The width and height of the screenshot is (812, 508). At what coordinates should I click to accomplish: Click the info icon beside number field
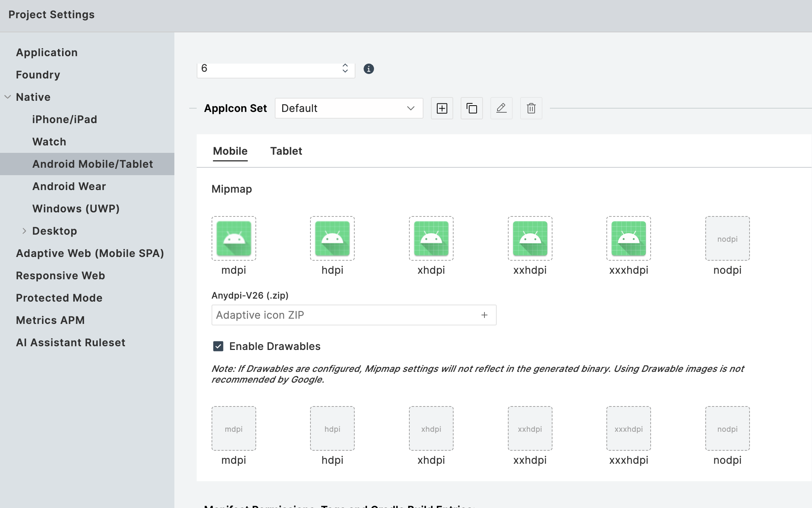click(368, 69)
